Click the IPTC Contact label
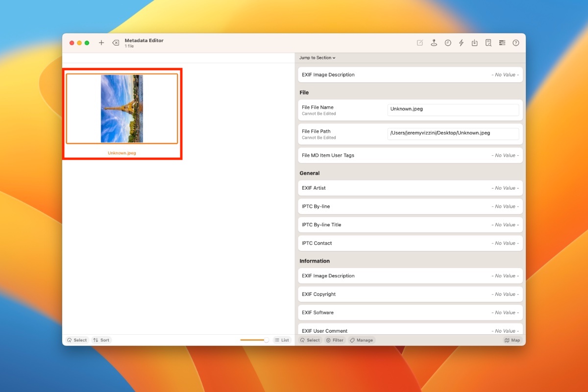The height and width of the screenshot is (392, 588). coord(317,243)
